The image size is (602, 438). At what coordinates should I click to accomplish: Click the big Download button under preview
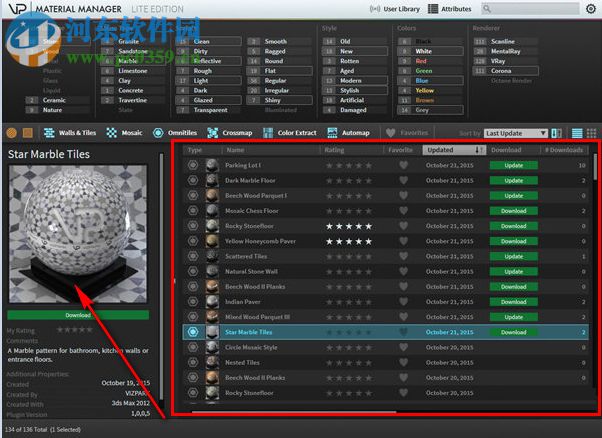[78, 315]
